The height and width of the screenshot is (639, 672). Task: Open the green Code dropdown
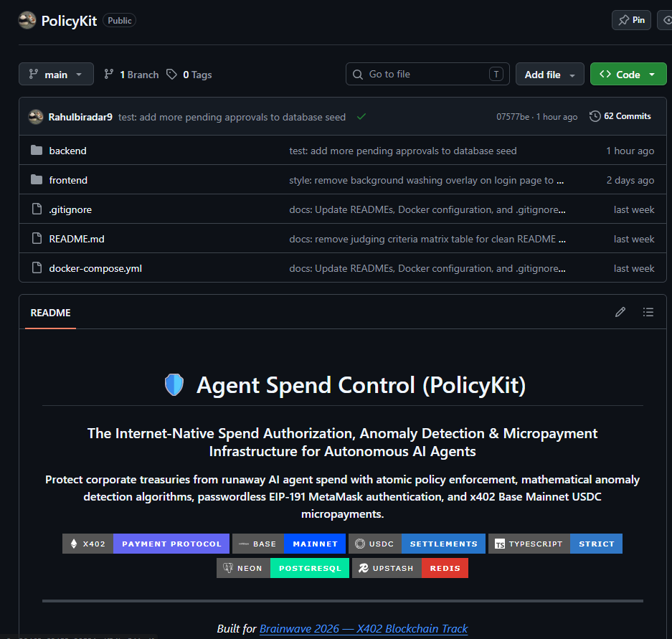[628, 74]
